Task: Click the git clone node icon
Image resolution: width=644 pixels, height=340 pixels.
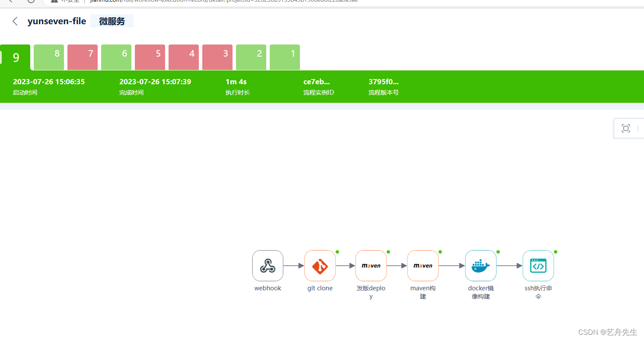Action: [320, 266]
